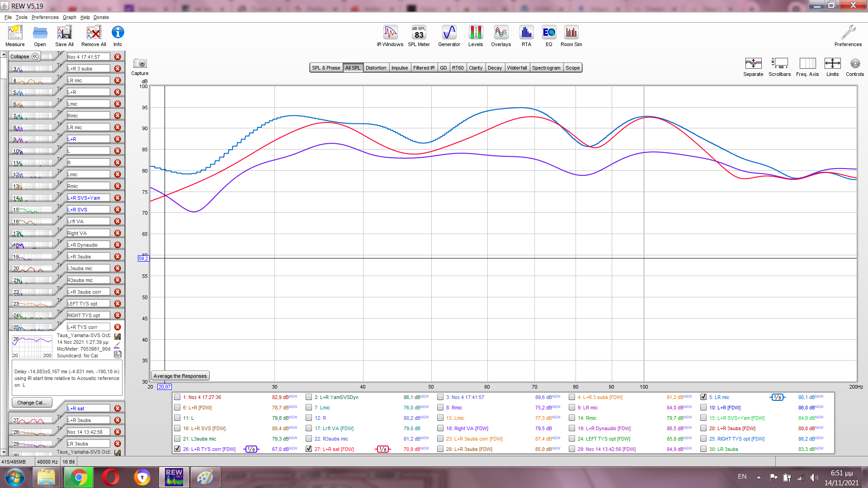Screen dimensions: 868x488
Task: Select measurement 4 thumbnail
Action: click(32, 80)
